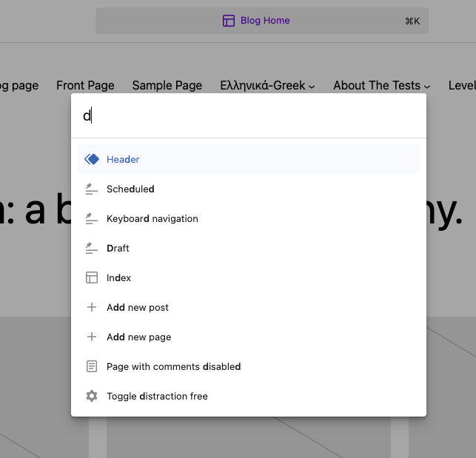
Task: Expand the About The Tests submenu
Action: point(428,87)
